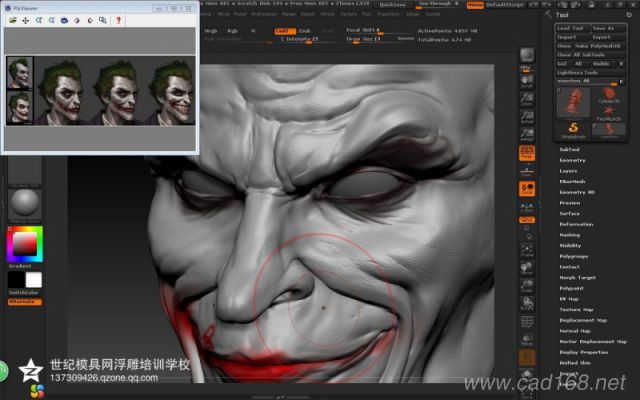Click ZBrush BPR render sphere icon
This screenshot has width=640, height=400.
[527, 55]
